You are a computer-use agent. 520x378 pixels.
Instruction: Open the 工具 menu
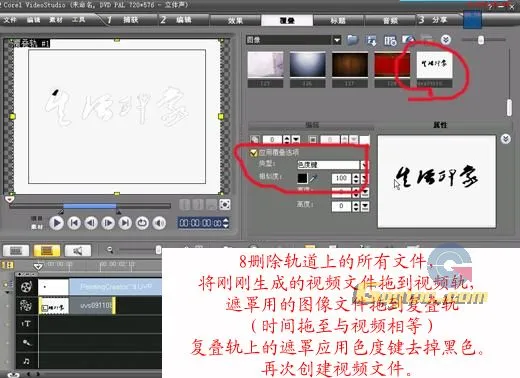(79, 20)
